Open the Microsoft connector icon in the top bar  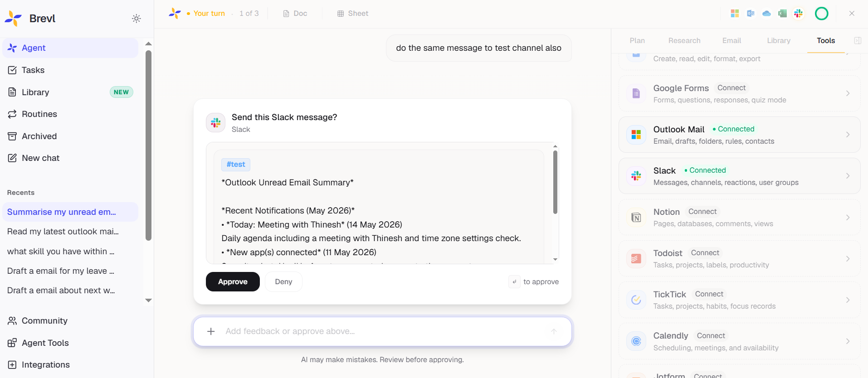[x=735, y=14]
